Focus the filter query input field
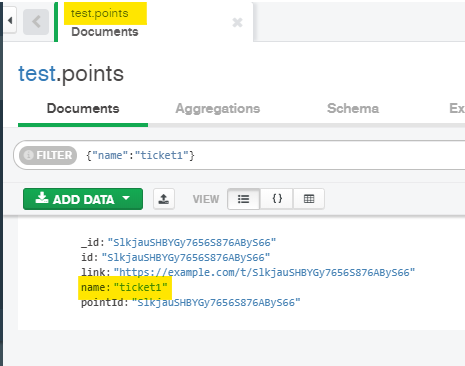The width and height of the screenshot is (465, 366). pyautogui.click(x=273, y=155)
